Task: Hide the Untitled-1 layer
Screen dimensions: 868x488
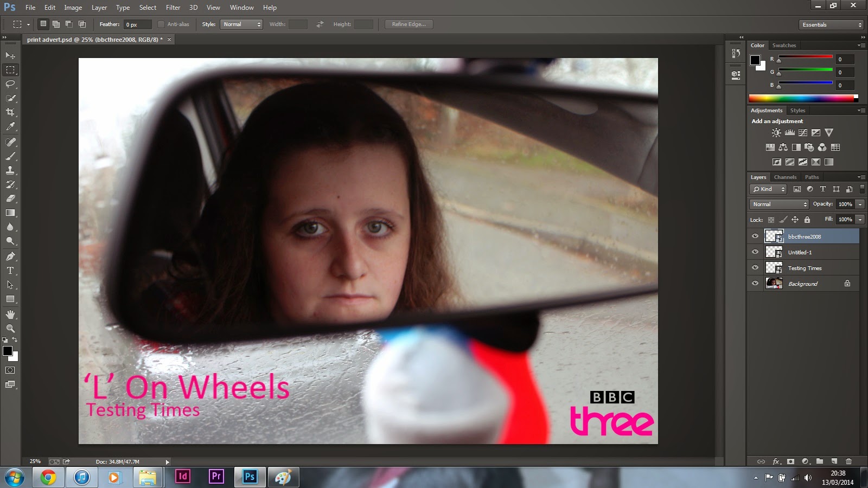Action: (755, 252)
